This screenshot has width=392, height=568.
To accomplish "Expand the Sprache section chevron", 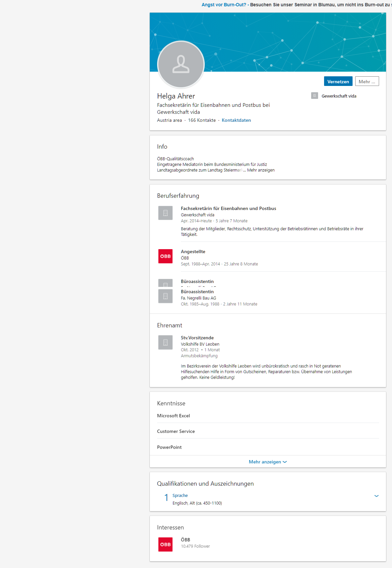I will [x=376, y=496].
